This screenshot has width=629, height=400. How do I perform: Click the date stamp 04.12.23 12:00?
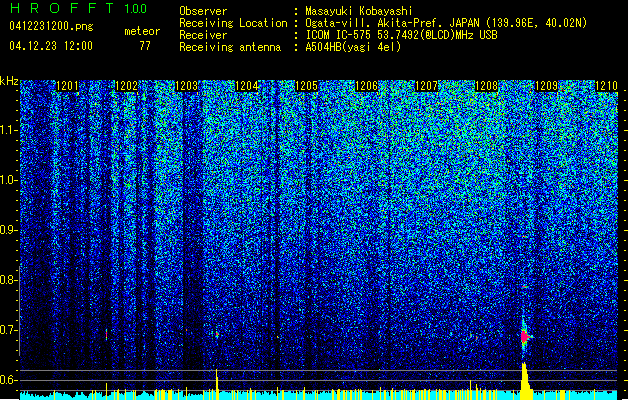(51, 46)
